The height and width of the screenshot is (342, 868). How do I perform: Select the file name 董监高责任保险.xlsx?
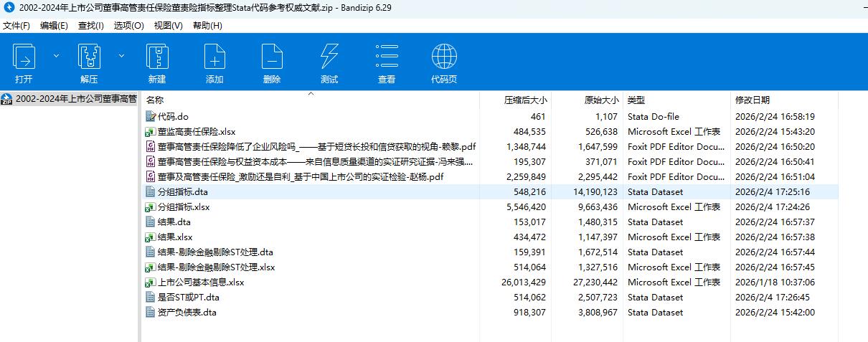coord(197,131)
